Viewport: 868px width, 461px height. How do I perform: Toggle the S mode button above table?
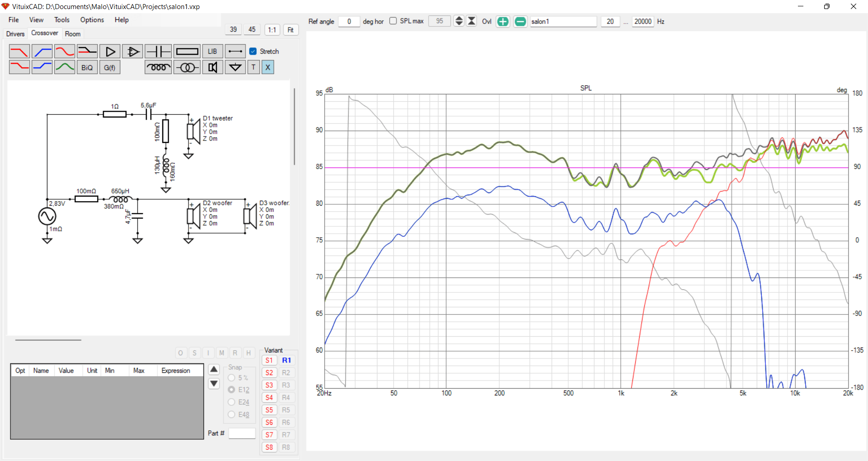(194, 353)
